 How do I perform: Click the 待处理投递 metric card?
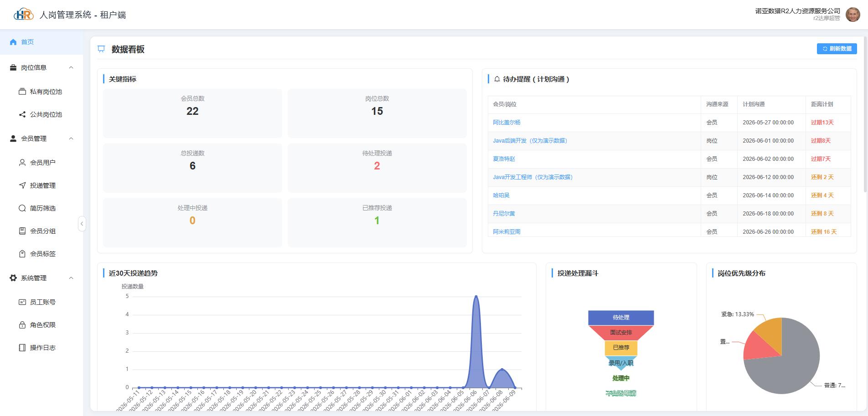click(377, 168)
